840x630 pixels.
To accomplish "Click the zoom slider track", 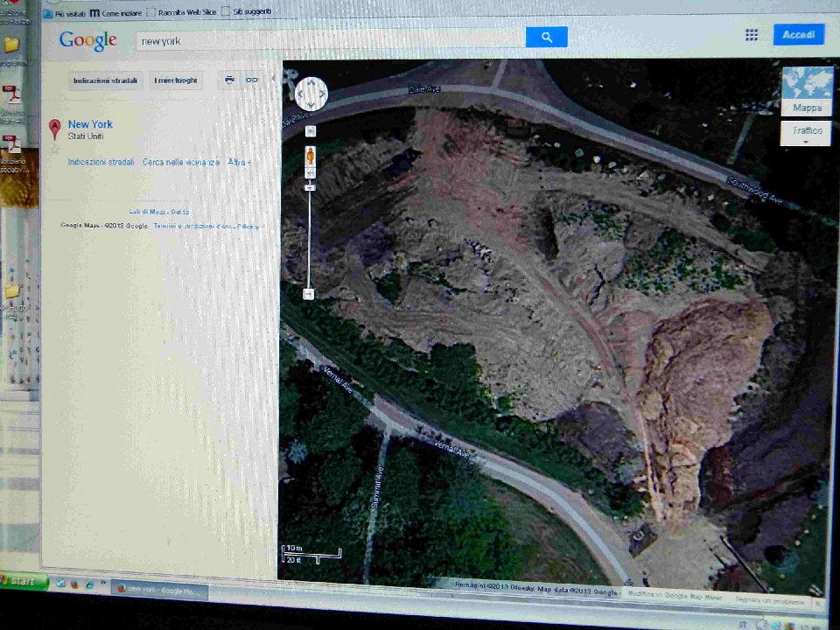I will (309, 240).
